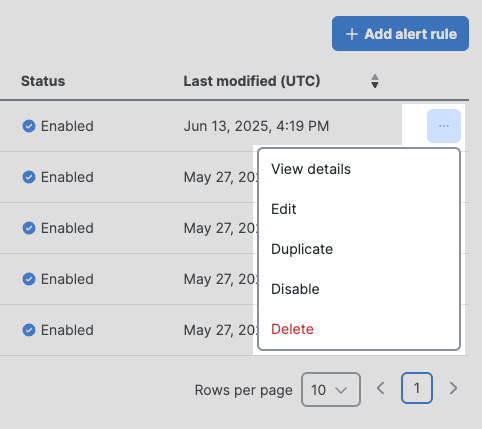Click the Status column header
The image size is (482, 429).
click(x=43, y=81)
